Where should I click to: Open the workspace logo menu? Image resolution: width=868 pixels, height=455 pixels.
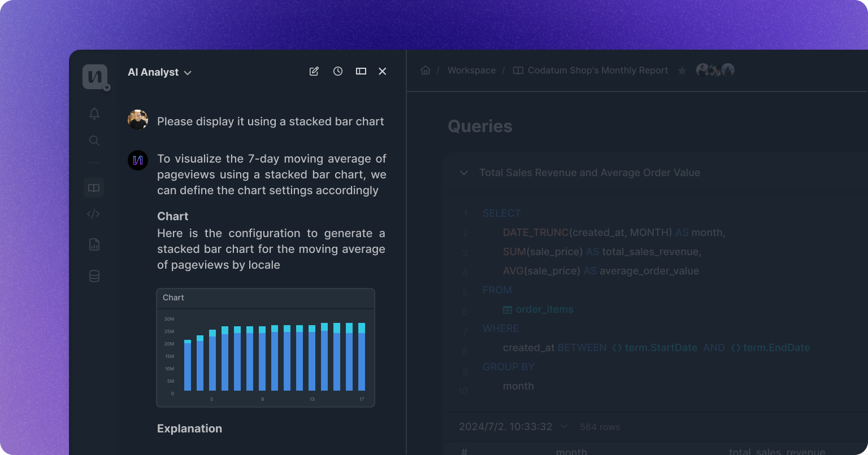coord(94,77)
